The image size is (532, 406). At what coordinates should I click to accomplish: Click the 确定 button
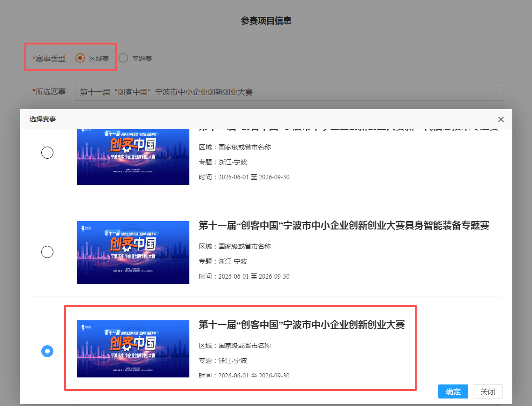[x=453, y=391]
